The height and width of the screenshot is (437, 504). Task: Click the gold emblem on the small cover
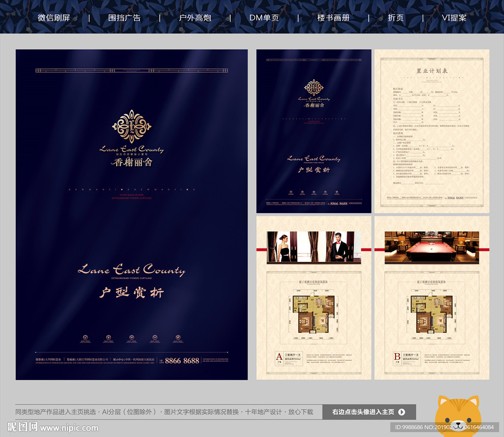coord(314,88)
